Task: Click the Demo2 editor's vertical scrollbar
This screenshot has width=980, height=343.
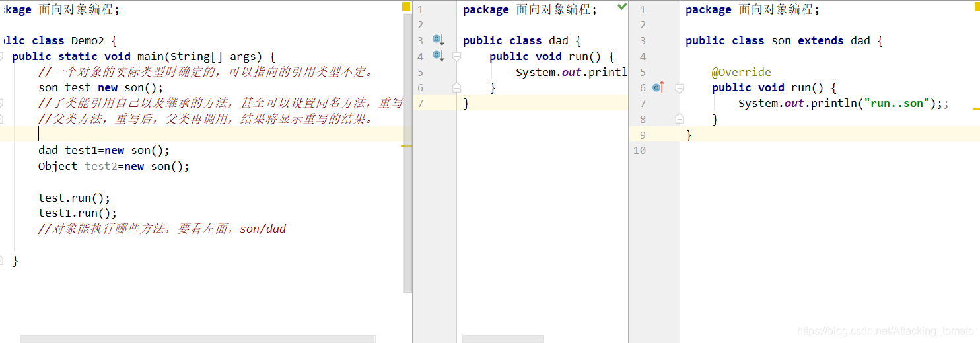Action: coord(407,152)
